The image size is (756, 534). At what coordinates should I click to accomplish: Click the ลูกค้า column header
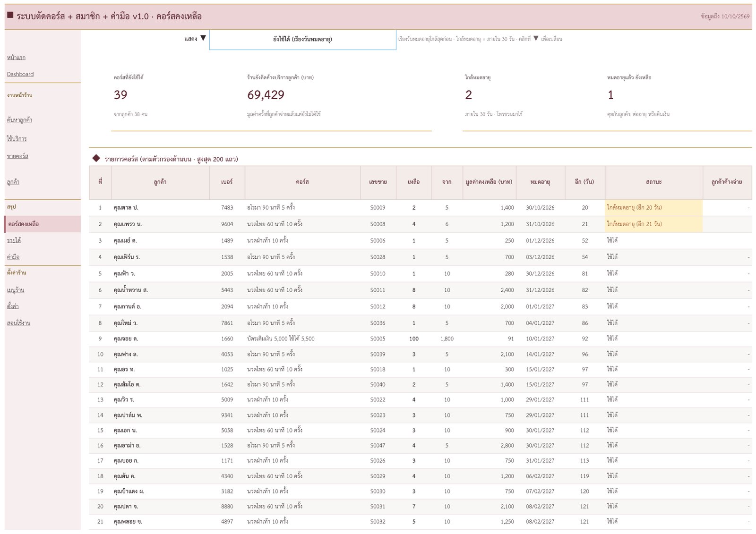click(160, 182)
